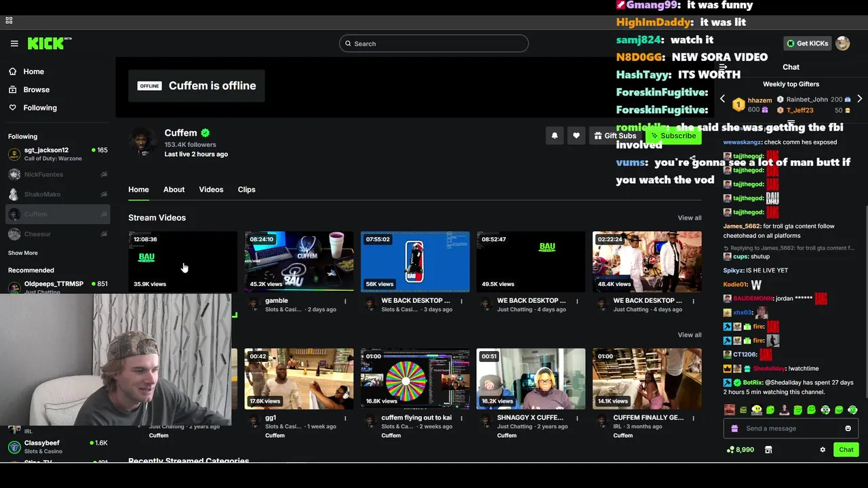Click the gift icon in message box
Viewport: 868px width, 488px height.
tap(734, 428)
